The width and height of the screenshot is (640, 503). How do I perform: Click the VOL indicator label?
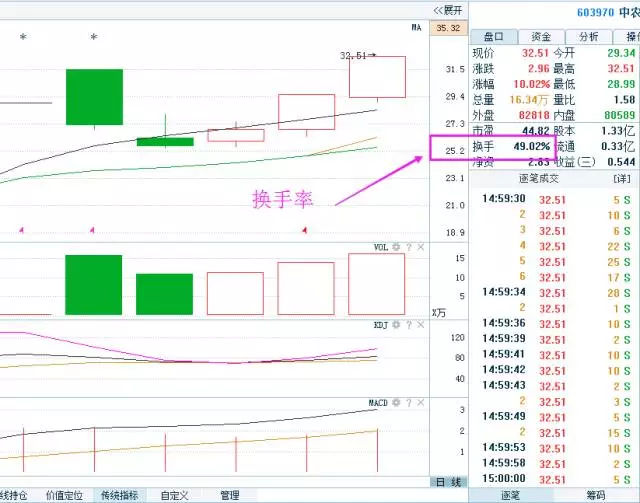[x=381, y=247]
